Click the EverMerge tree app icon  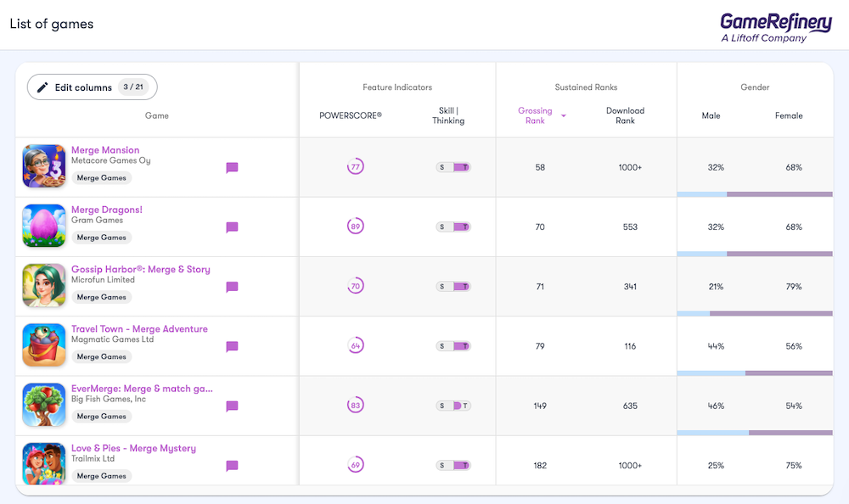tap(44, 405)
